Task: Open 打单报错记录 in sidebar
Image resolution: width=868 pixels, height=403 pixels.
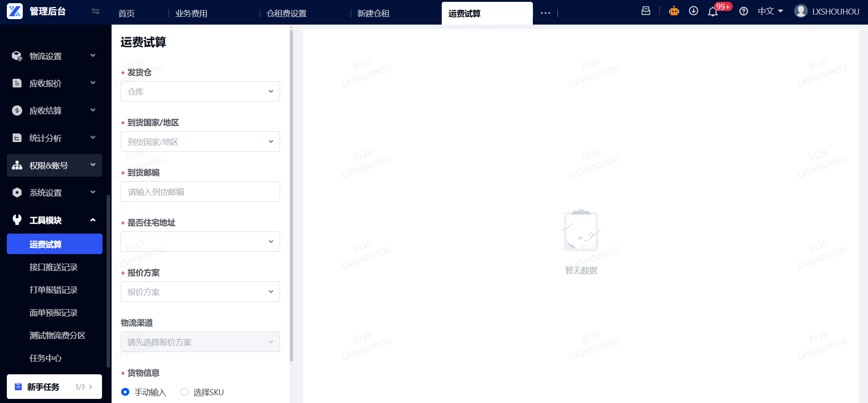Action: coord(55,290)
